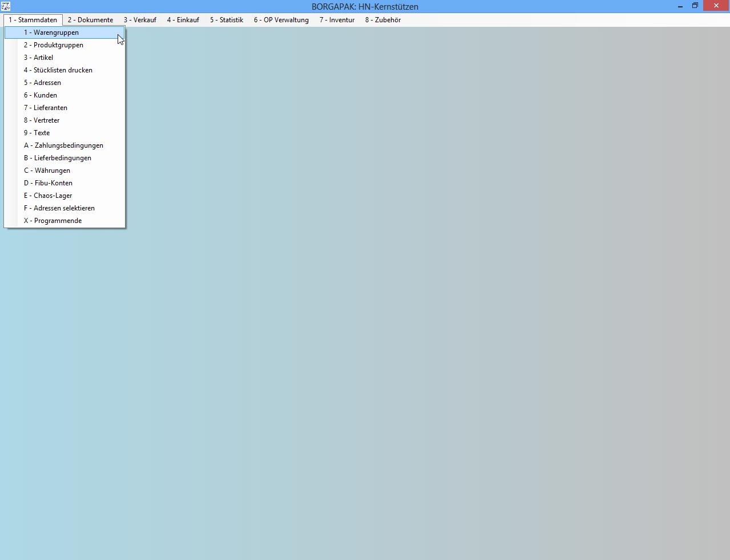Open the 8 - Zubehör menu
Screen dimensions: 730x560
pos(382,20)
